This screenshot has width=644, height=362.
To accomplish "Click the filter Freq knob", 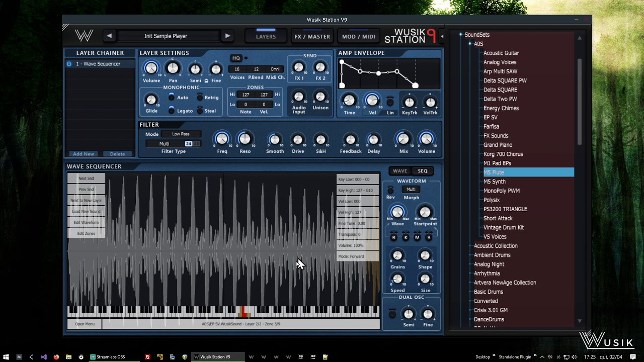I will (x=222, y=139).
